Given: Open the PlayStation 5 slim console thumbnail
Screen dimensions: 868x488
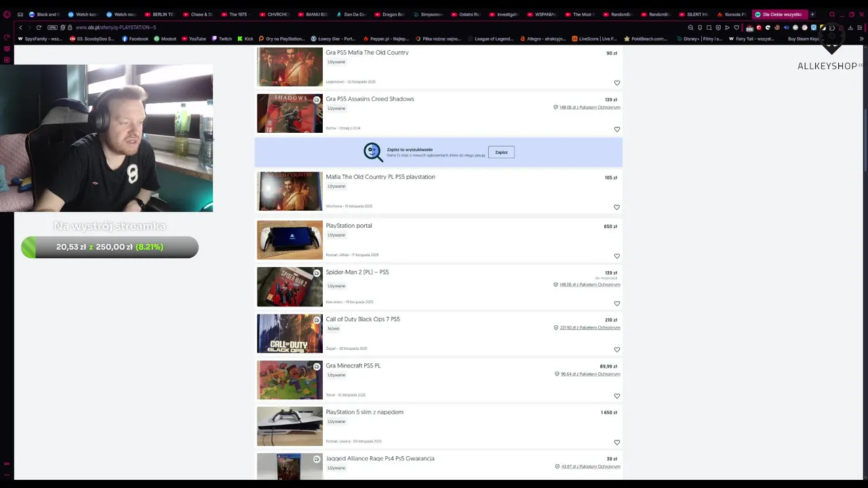Looking at the screenshot, I should click(x=290, y=426).
